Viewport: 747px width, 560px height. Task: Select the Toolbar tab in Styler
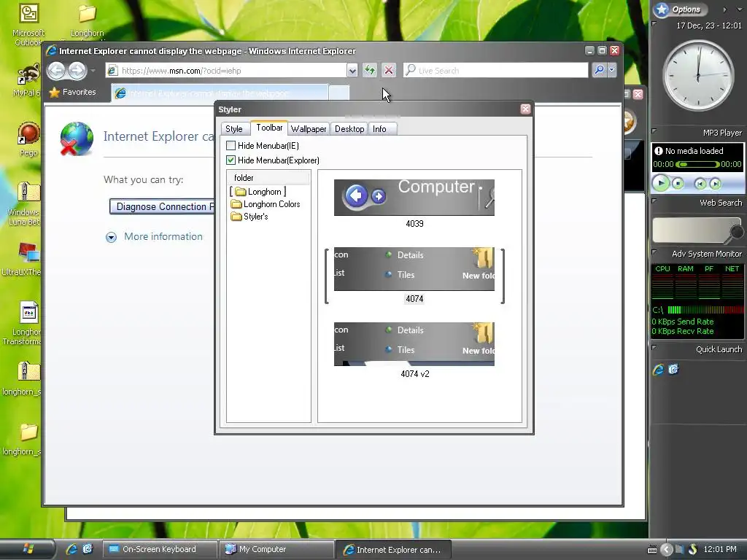[x=269, y=128]
